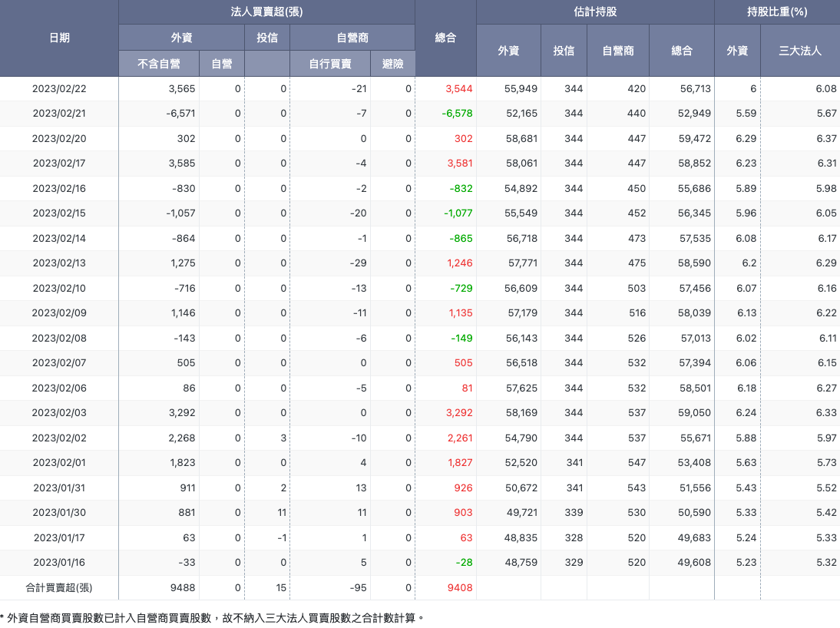Click the 避險 column header

[392, 64]
